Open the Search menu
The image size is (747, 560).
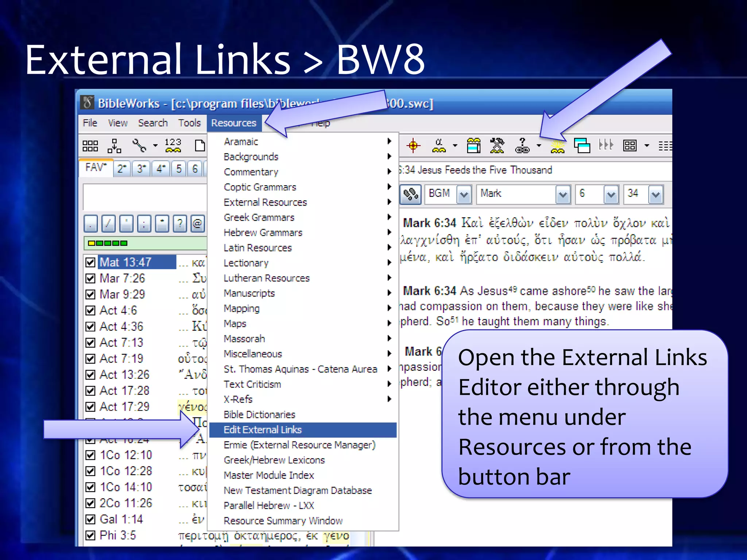pyautogui.click(x=153, y=123)
